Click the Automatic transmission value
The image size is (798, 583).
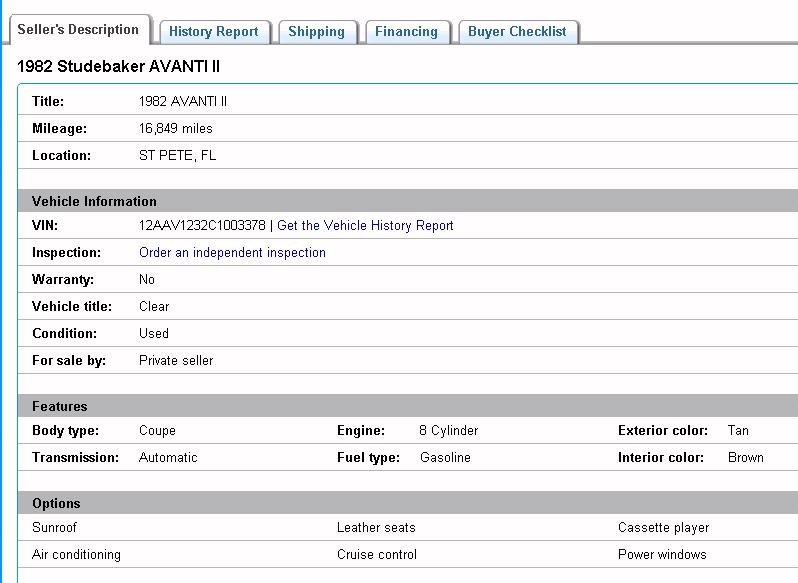pos(168,458)
